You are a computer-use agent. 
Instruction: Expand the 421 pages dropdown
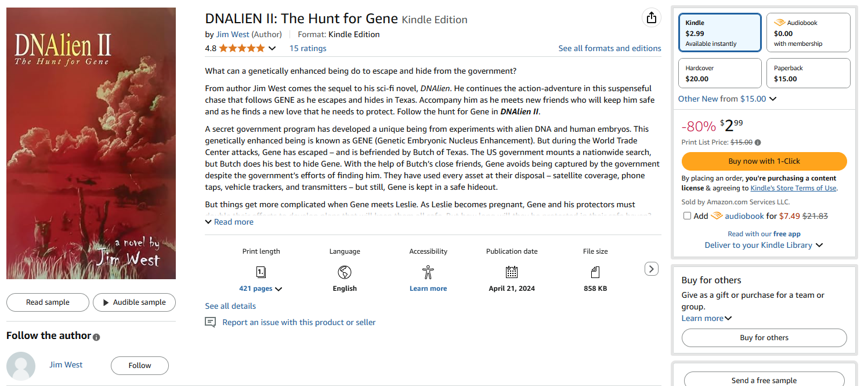[279, 289]
